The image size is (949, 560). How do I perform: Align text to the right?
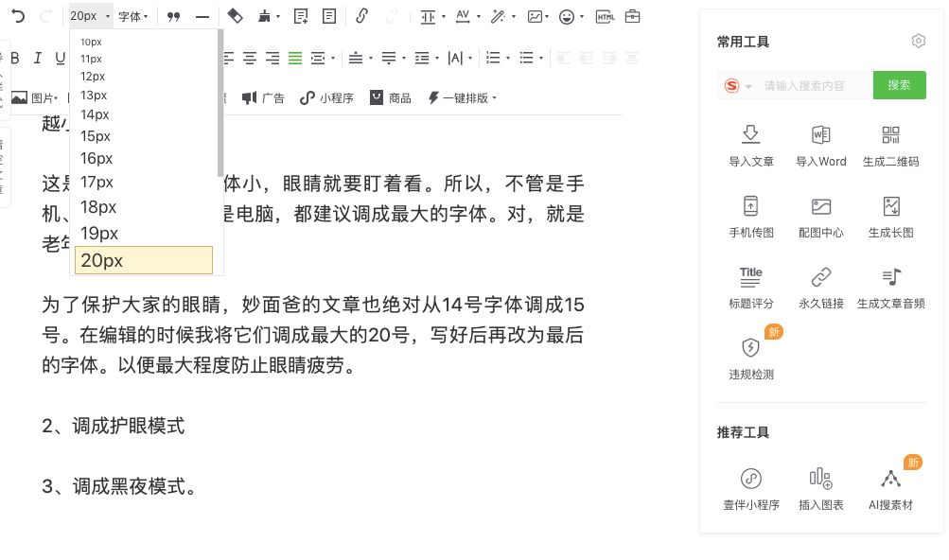tap(272, 58)
